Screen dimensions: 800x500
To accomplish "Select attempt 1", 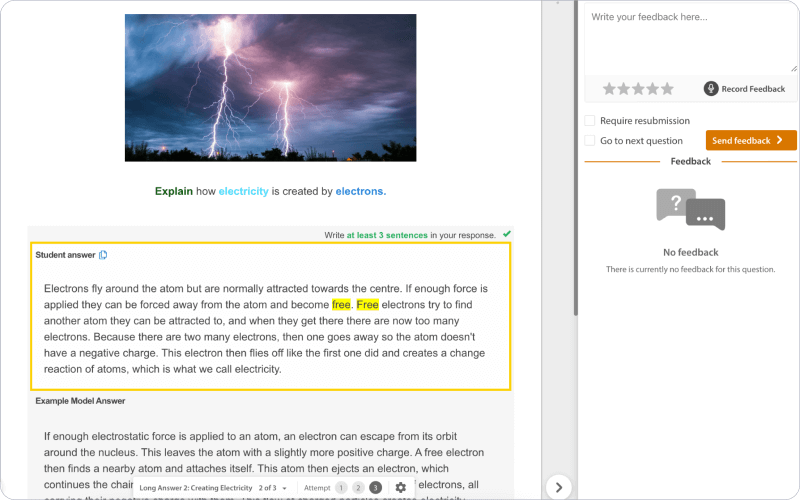I will [x=340, y=487].
